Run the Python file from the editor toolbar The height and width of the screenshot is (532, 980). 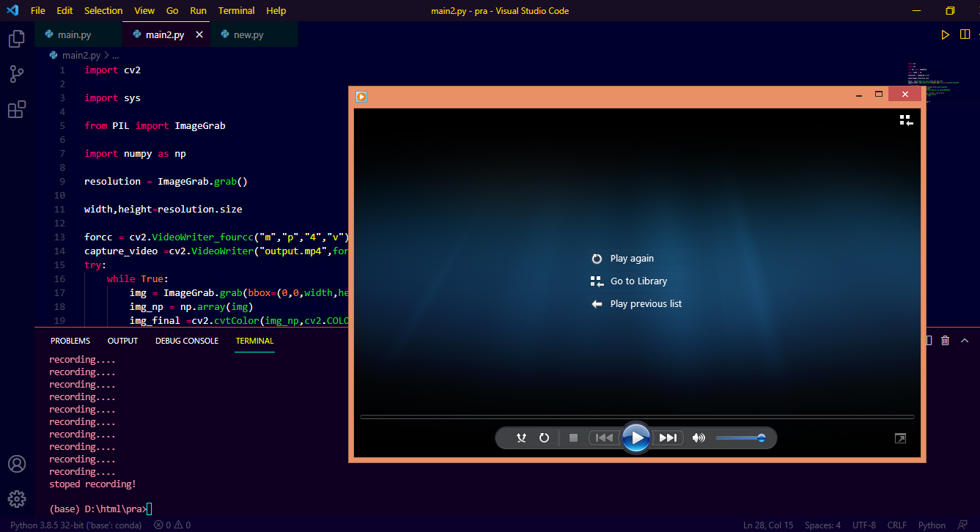[x=945, y=34]
